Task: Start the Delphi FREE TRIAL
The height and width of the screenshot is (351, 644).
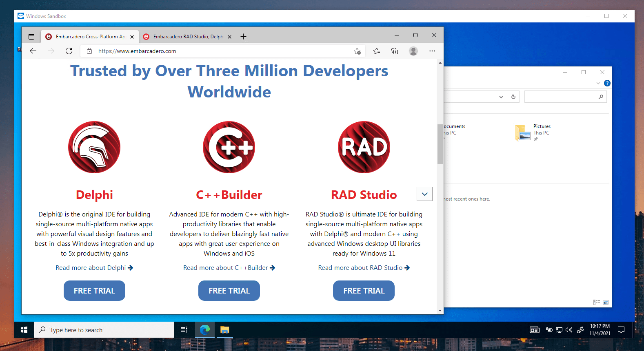Action: click(x=94, y=291)
